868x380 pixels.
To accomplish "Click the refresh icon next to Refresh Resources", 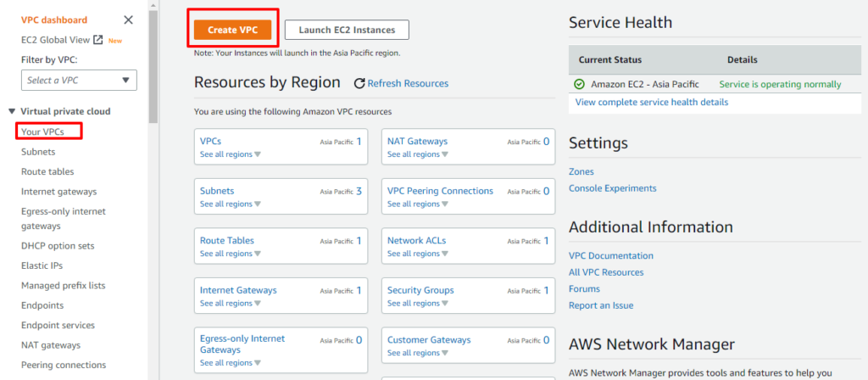I will click(359, 84).
